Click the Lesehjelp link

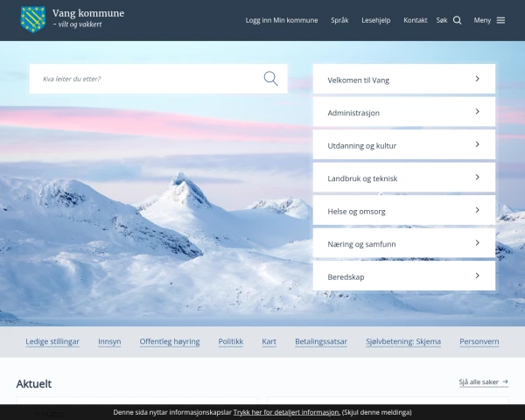point(375,20)
